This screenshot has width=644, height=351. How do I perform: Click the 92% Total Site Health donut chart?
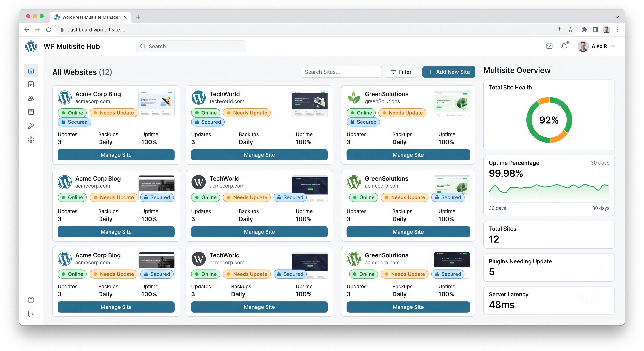[x=549, y=120]
